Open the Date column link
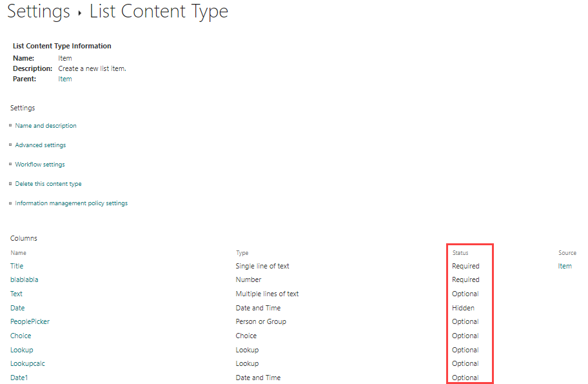Viewport: 588px width, 384px height. 17,308
